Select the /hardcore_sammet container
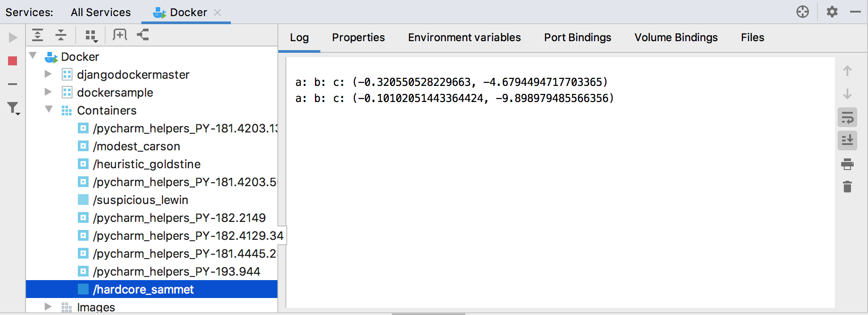868x315 pixels. pos(152,289)
